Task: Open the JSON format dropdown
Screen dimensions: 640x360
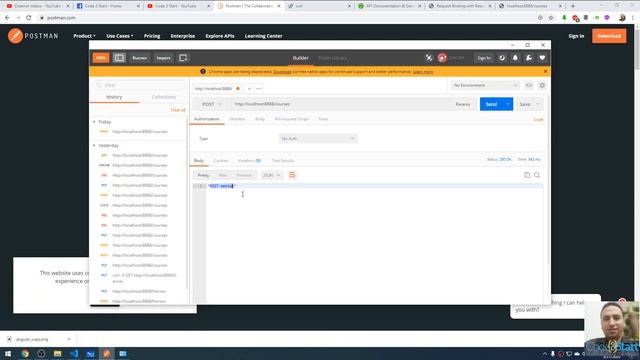Action: pos(272,175)
